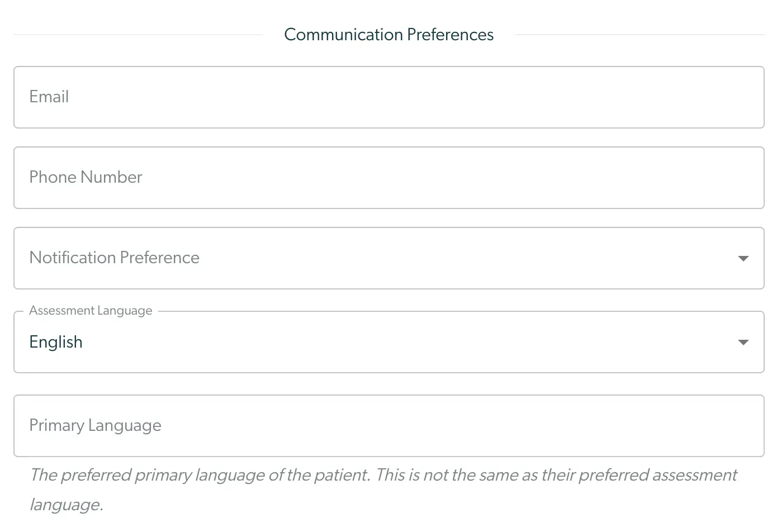Click the Communication Preferences section heading

pyautogui.click(x=388, y=34)
